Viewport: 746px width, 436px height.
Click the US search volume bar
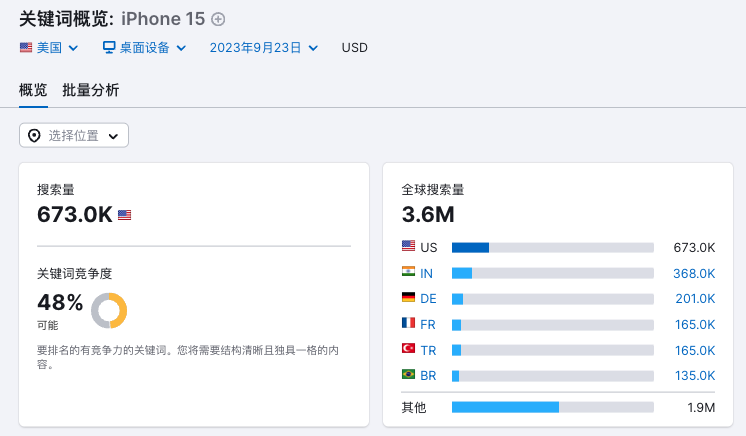553,248
